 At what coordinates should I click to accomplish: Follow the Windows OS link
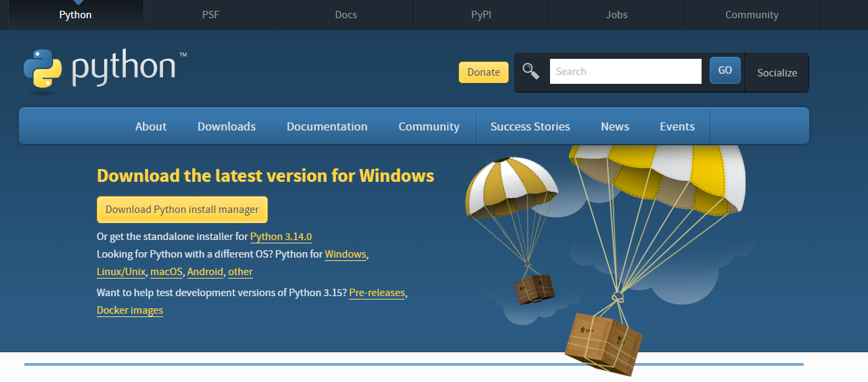[x=346, y=254]
